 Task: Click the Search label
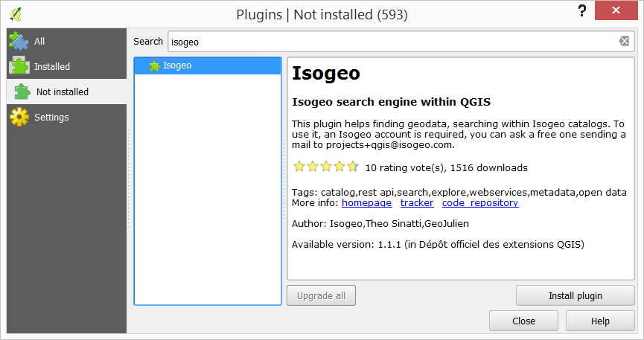pos(148,42)
